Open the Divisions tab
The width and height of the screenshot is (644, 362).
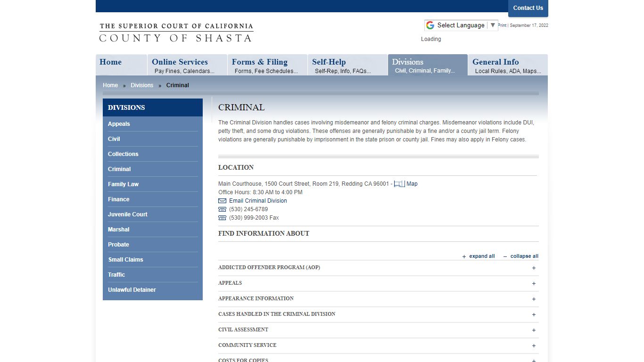point(428,65)
